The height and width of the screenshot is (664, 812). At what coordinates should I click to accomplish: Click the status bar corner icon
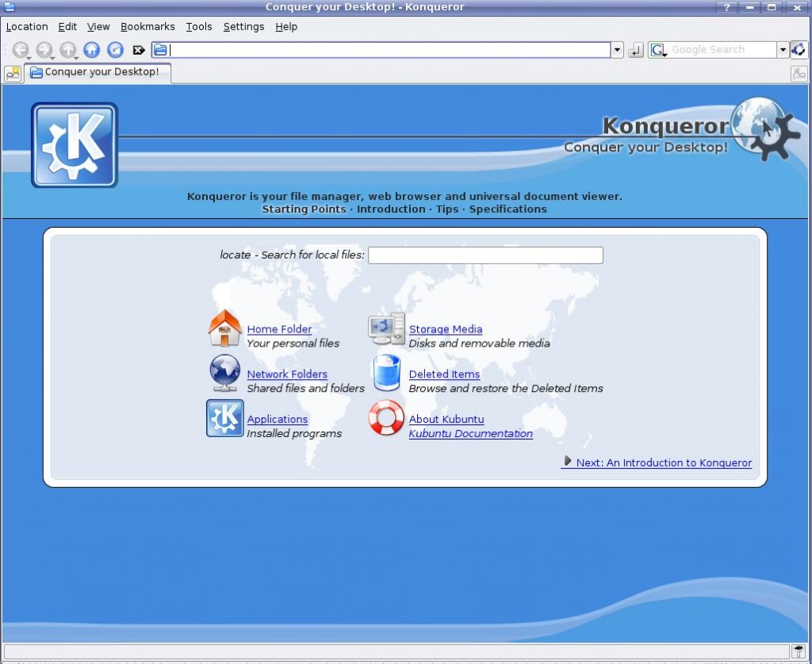point(799,651)
